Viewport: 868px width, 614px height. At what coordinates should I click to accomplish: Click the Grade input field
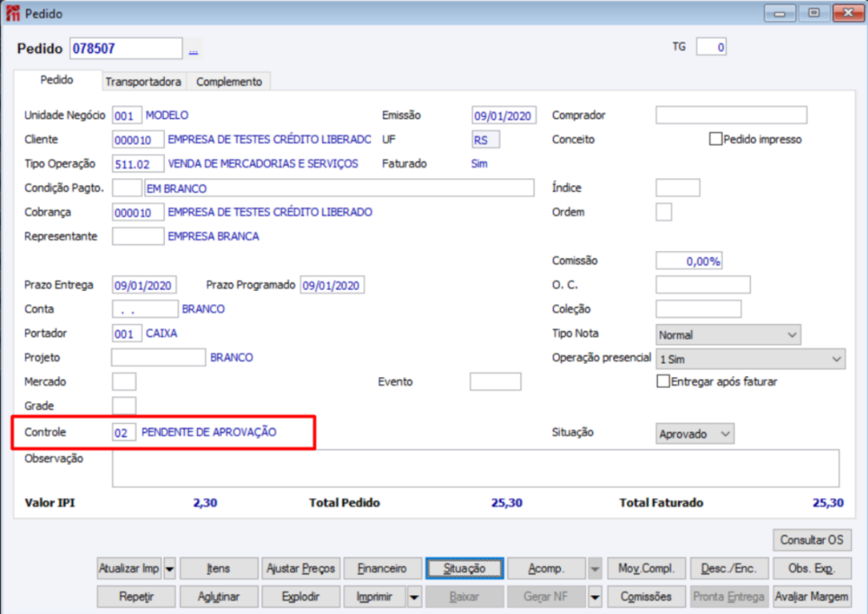[x=124, y=406]
